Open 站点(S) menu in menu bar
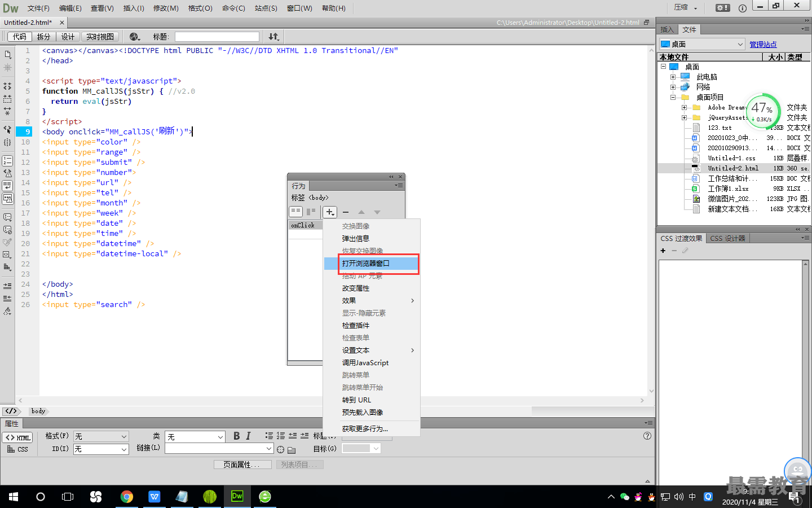The width and height of the screenshot is (812, 508). click(266, 8)
